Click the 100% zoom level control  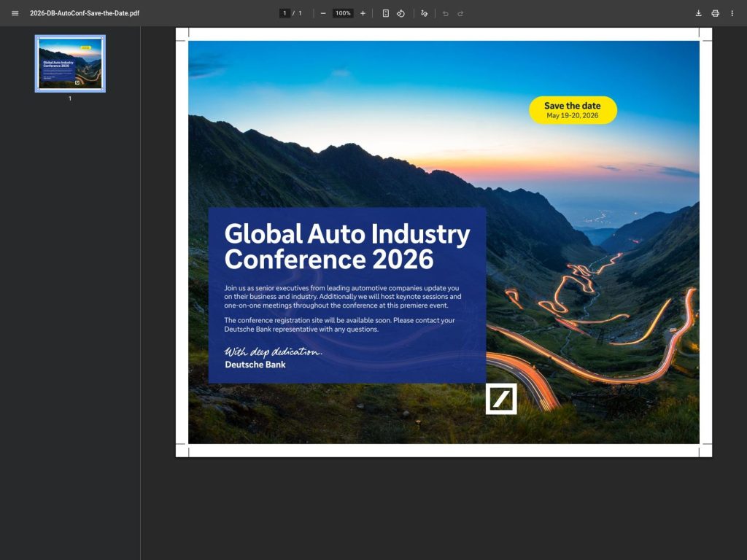pos(341,12)
